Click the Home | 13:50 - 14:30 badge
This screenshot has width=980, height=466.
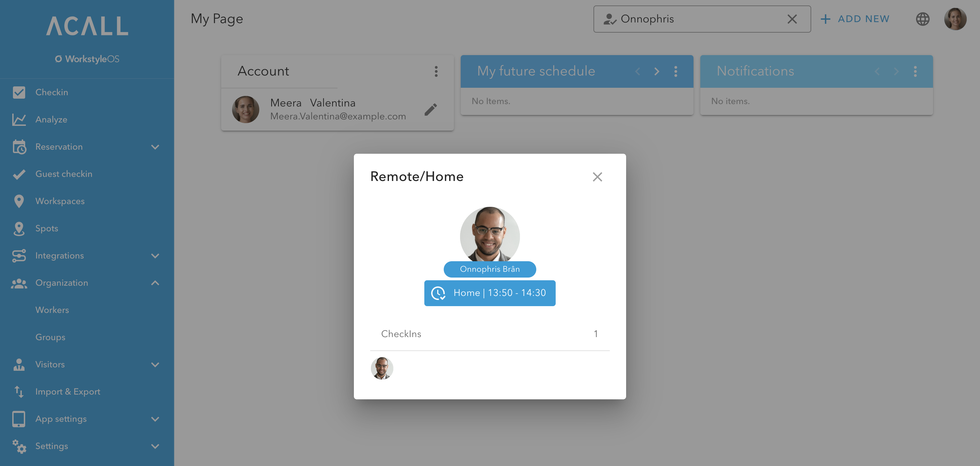coord(490,293)
